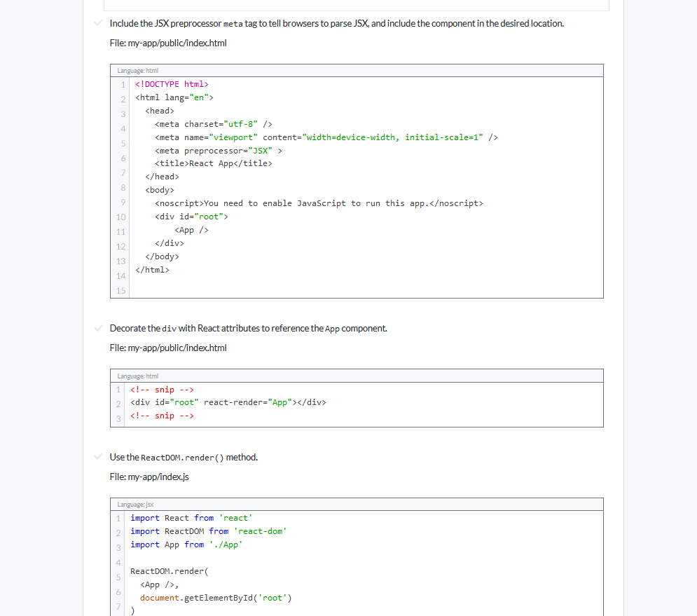The image size is (697, 616).
Task: Check the 'Decorate the div' answer checkmark
Action: (99, 328)
